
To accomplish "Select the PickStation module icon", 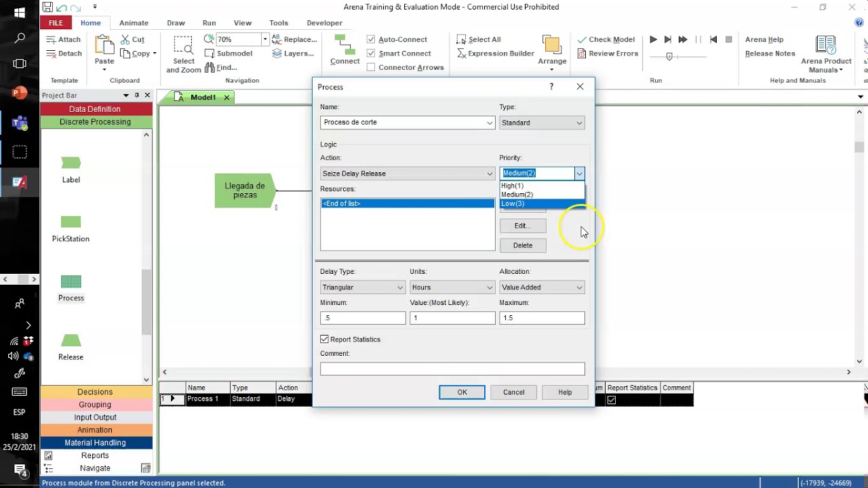I will [71, 222].
